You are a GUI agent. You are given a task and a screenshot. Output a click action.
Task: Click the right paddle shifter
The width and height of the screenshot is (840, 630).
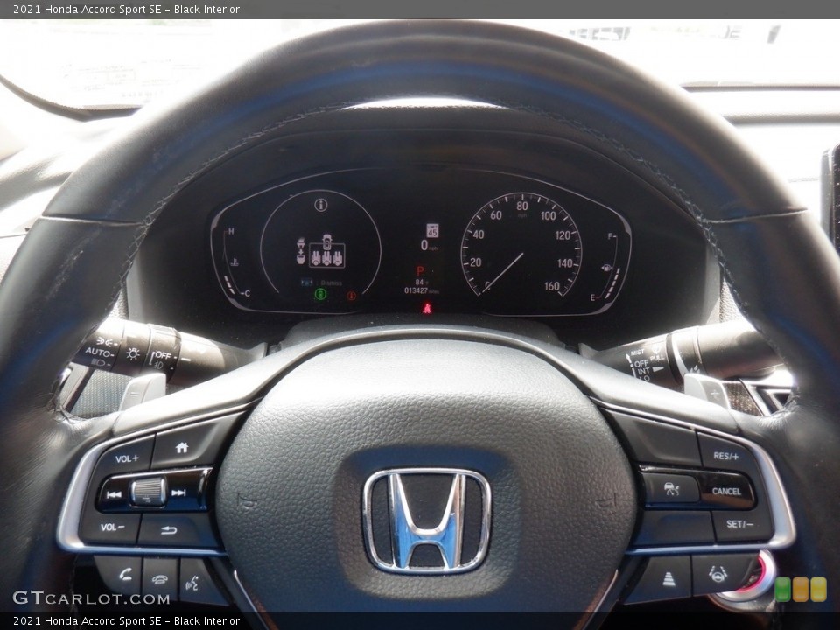click(x=706, y=389)
